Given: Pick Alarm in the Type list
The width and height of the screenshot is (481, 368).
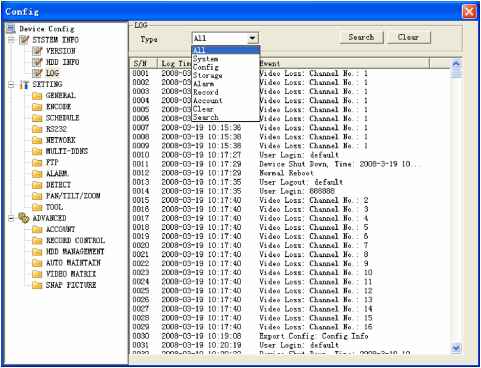Looking at the screenshot, I should point(226,84).
